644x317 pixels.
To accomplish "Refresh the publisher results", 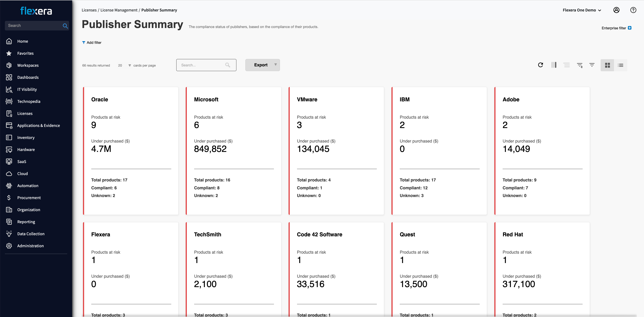I will [x=540, y=65].
